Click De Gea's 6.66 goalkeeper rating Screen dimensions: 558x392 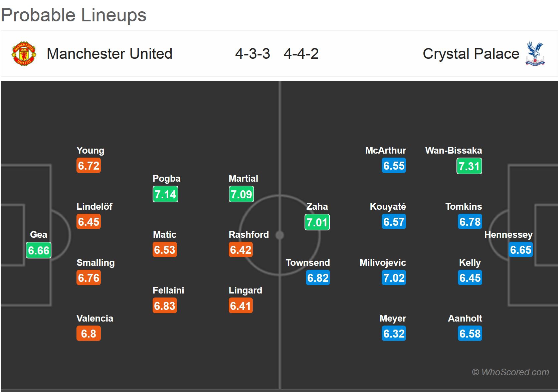[39, 250]
